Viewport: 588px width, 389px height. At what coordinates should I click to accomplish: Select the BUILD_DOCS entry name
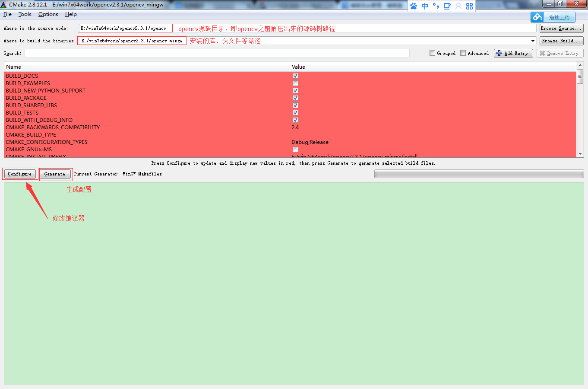(22, 76)
